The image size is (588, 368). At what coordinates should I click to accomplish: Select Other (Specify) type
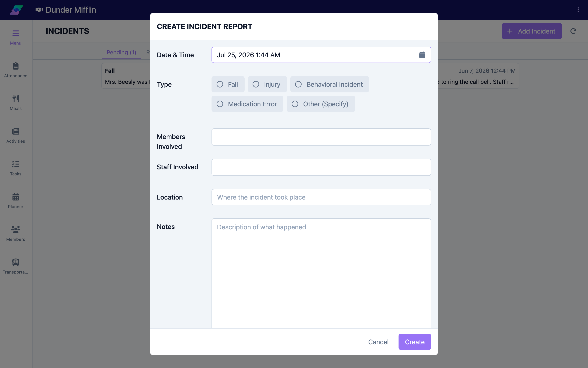pos(321,104)
